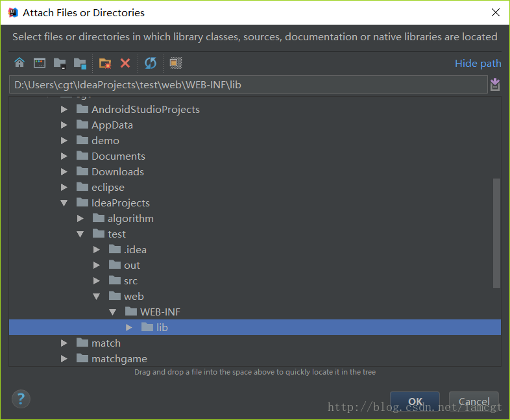
Task: Click the vertical scrollbar of the tree
Action: [x=496, y=233]
